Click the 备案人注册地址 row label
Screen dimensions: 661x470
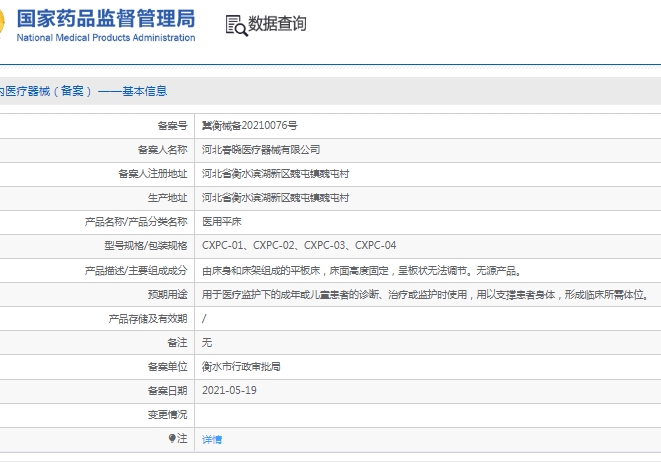tap(153, 174)
